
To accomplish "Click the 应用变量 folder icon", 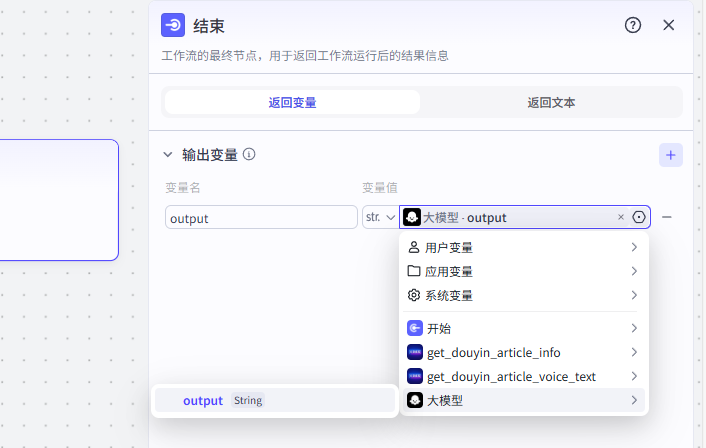I will (414, 271).
